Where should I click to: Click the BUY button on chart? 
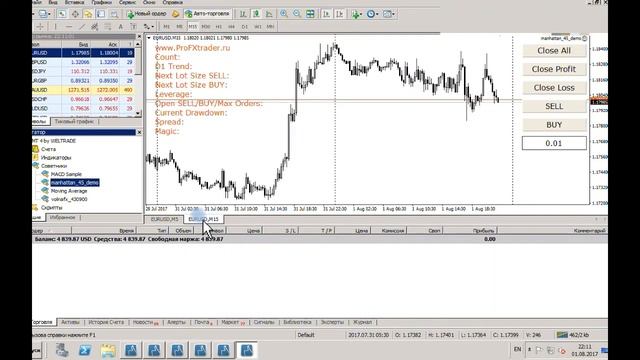554,125
